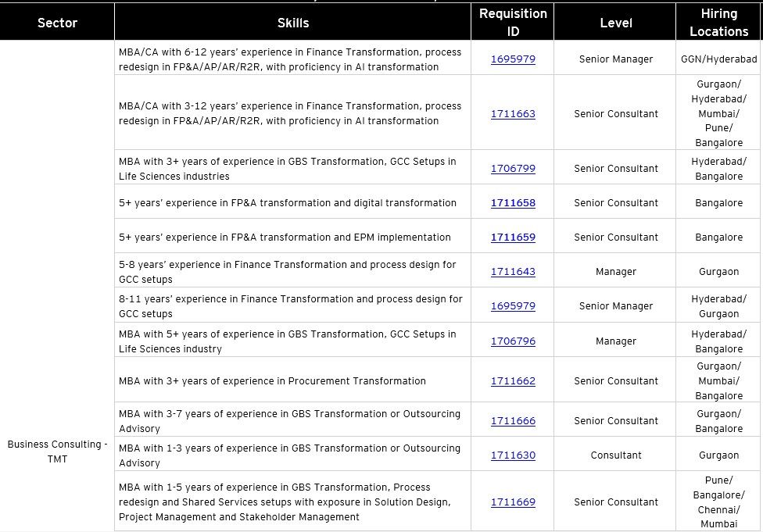
Task: Click the Level column header
Action: tap(615, 22)
